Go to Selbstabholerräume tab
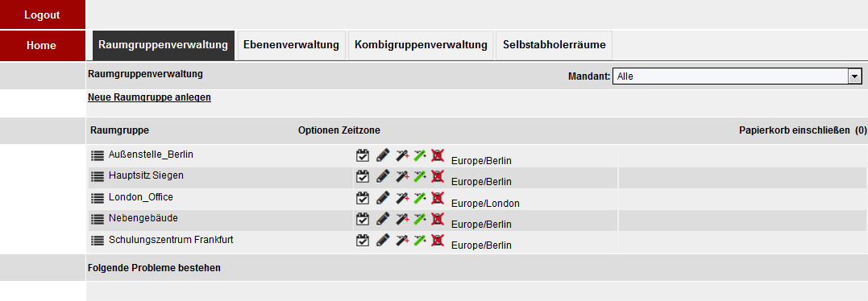Screen dimensions: 868x301 pos(554,45)
